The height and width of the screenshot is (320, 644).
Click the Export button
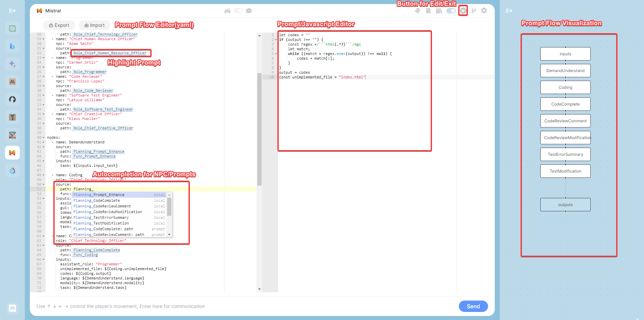pyautogui.click(x=59, y=25)
